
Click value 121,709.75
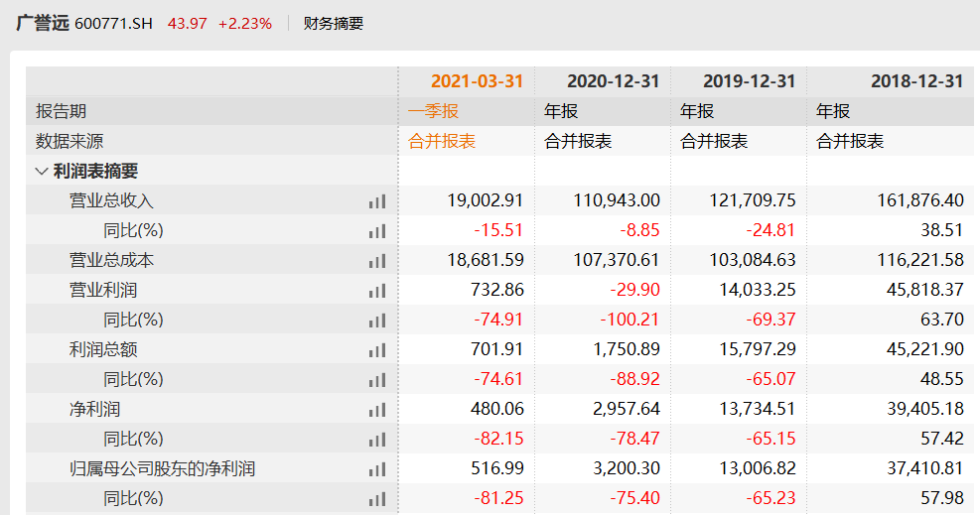pos(754,200)
